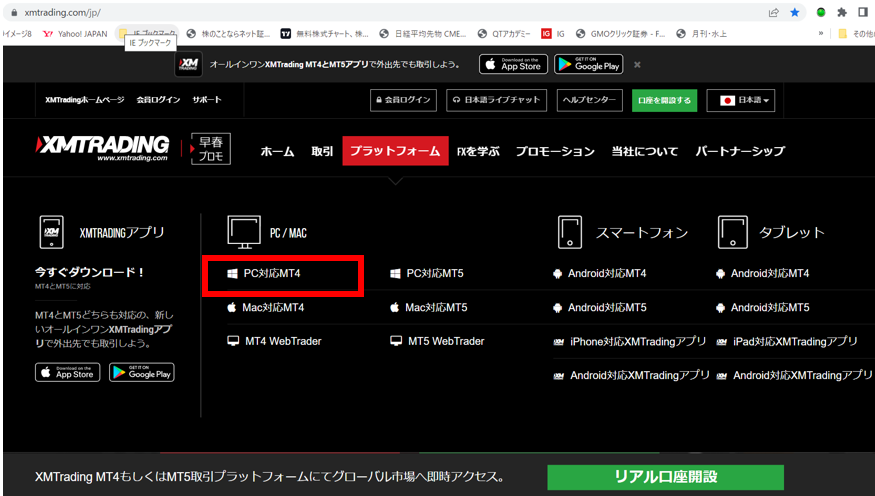Click green リアル口座開設 button
The height and width of the screenshot is (496, 875).
tap(665, 477)
